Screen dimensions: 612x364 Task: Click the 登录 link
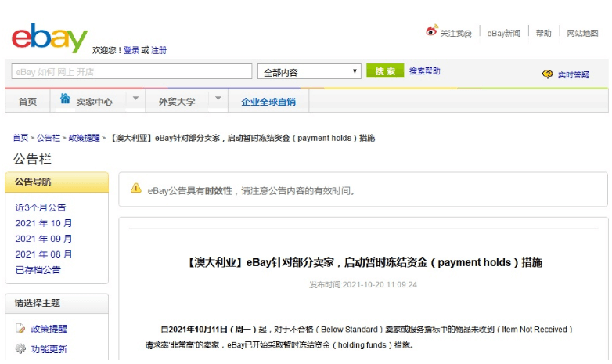pos(131,50)
